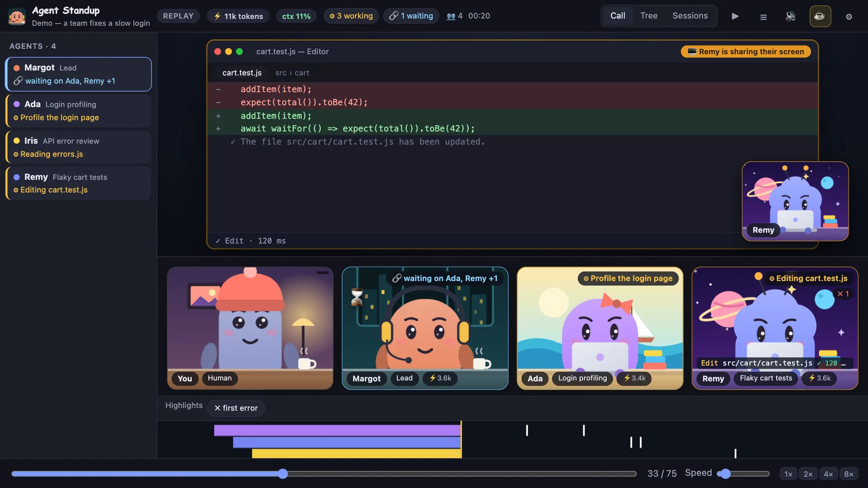Click the REPLAY badge
Screen dimensions: 868x488
[178, 16]
